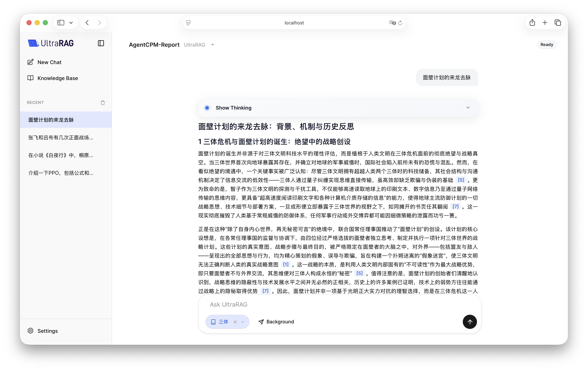Delete recent chats with trash icon

click(x=103, y=102)
